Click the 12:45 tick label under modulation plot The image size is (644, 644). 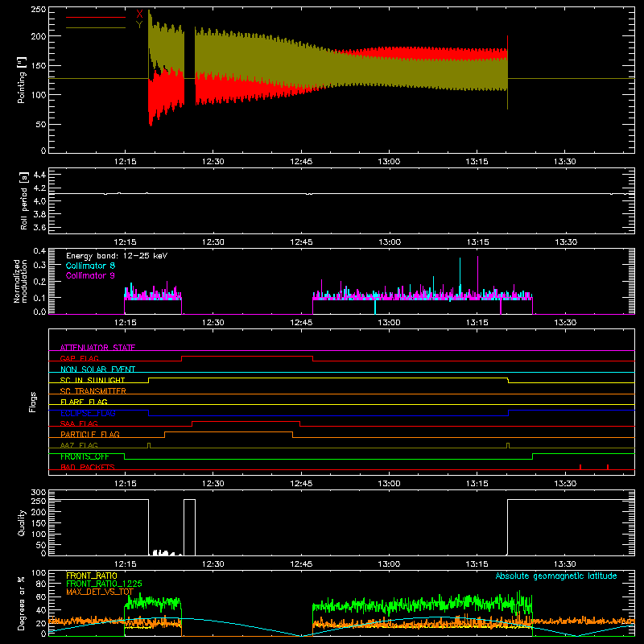click(x=301, y=323)
